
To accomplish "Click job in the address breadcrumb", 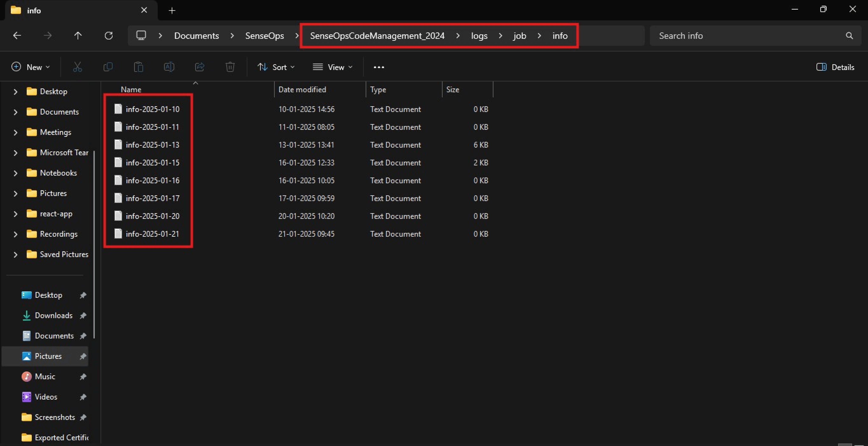I will [x=520, y=36].
